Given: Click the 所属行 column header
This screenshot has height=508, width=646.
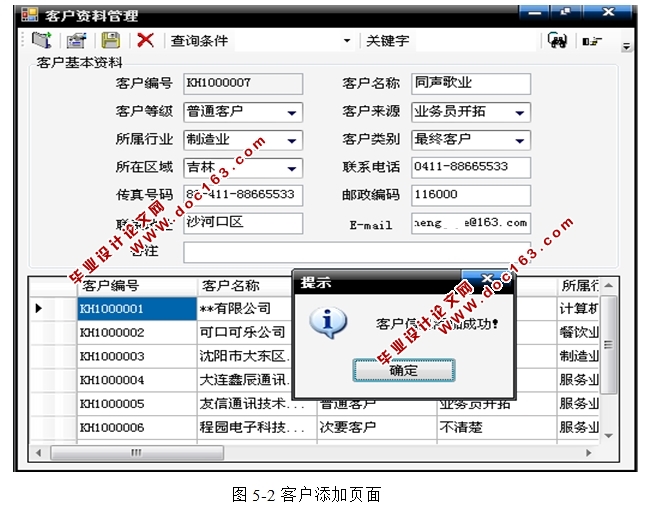Looking at the screenshot, I should (x=578, y=286).
